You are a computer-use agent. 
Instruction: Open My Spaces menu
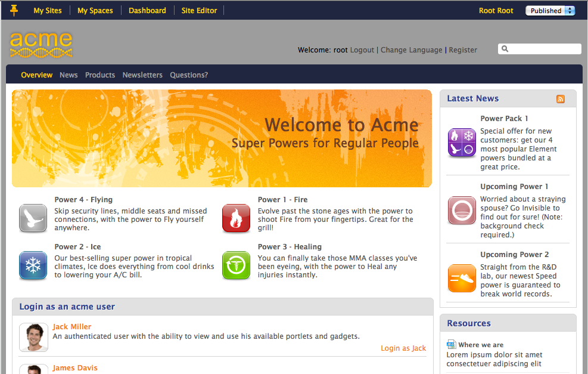(95, 11)
